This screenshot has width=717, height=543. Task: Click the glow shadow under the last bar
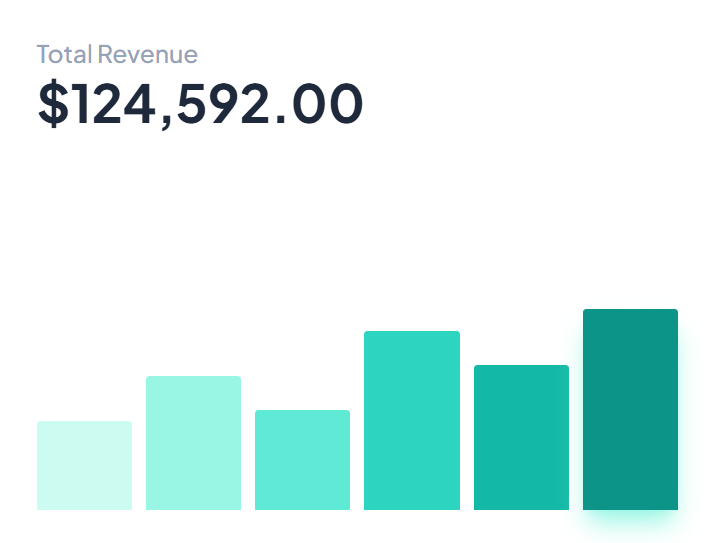pyautogui.click(x=630, y=522)
